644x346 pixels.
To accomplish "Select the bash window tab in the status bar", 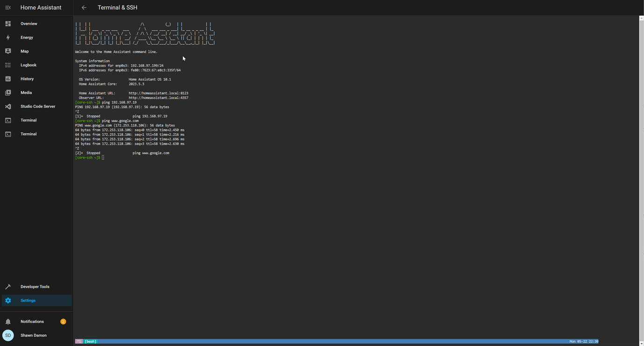I will 90,341.
